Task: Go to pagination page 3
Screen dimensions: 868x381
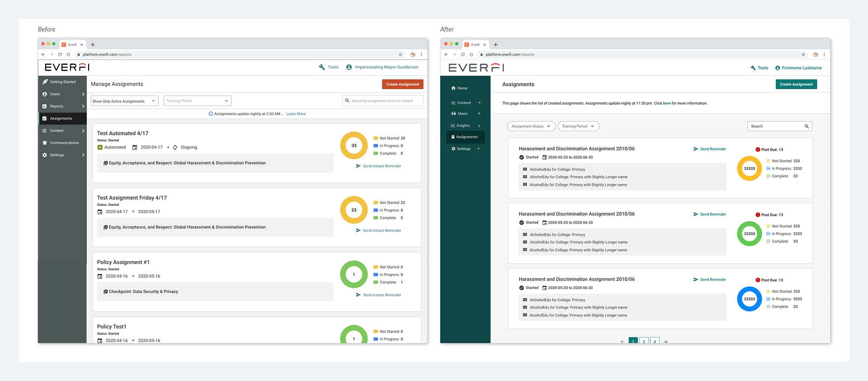Action: coord(655,341)
